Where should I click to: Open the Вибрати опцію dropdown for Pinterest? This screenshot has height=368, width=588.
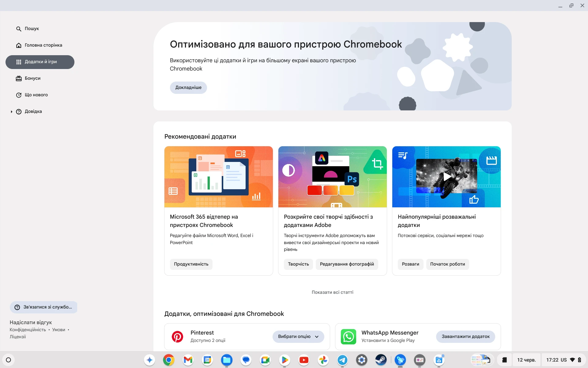pos(298,337)
